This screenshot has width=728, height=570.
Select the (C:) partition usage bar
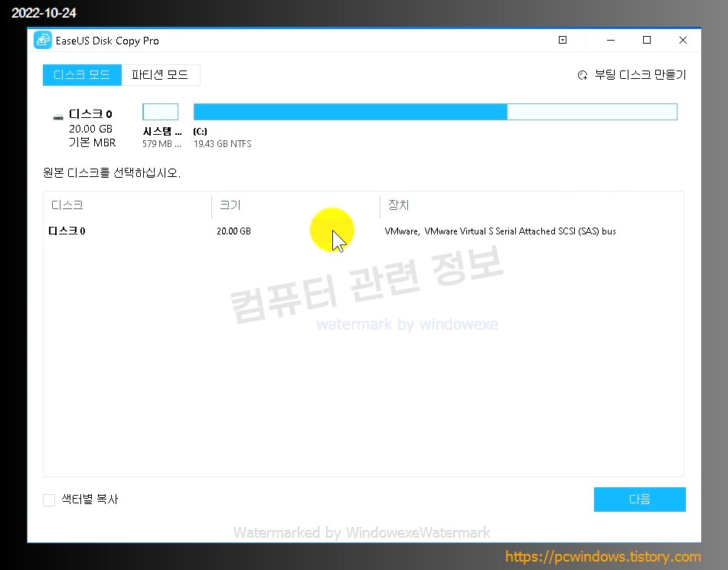pos(435,112)
